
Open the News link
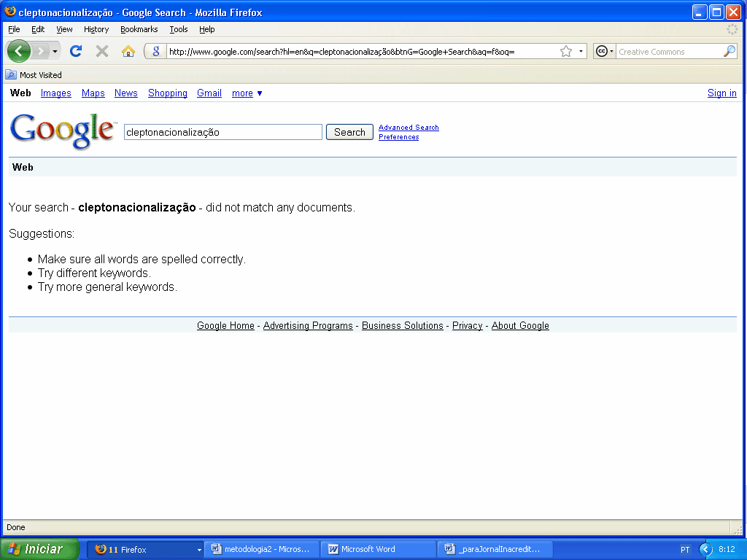pyautogui.click(x=125, y=93)
